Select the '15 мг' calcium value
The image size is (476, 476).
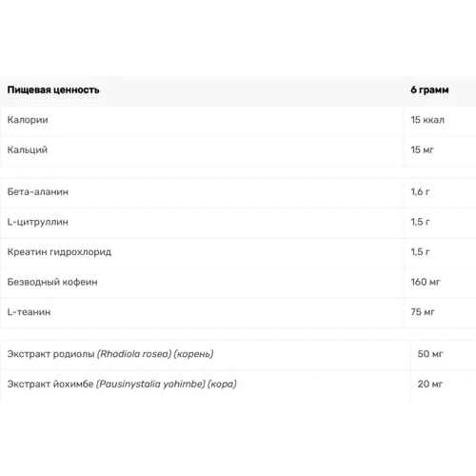422,149
